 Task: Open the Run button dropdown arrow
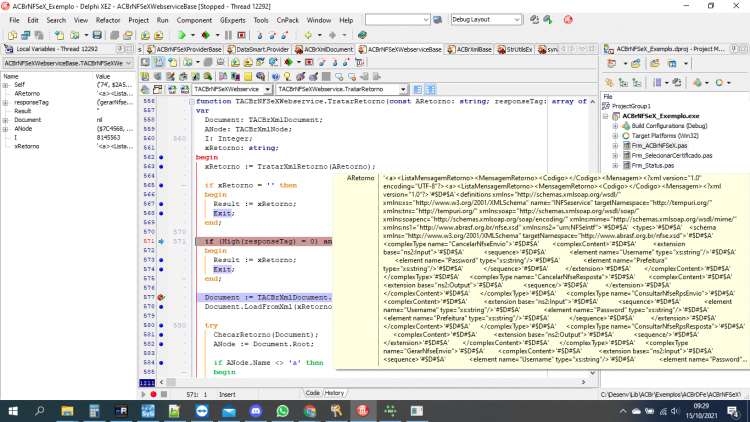(193, 35)
